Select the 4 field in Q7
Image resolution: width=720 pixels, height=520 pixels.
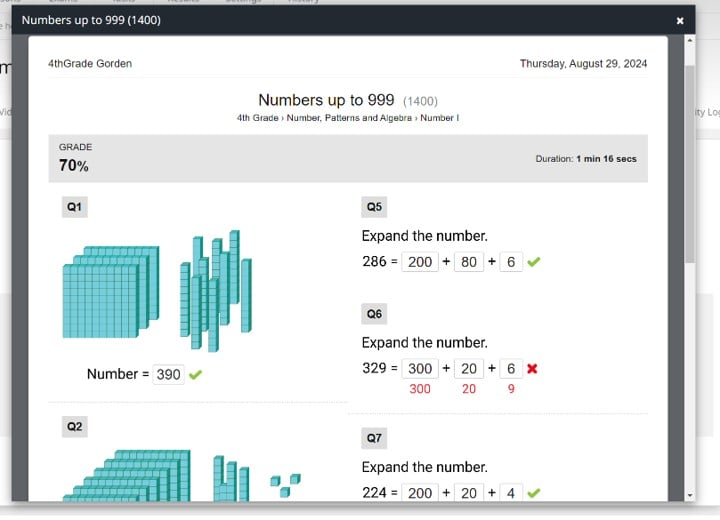511,492
